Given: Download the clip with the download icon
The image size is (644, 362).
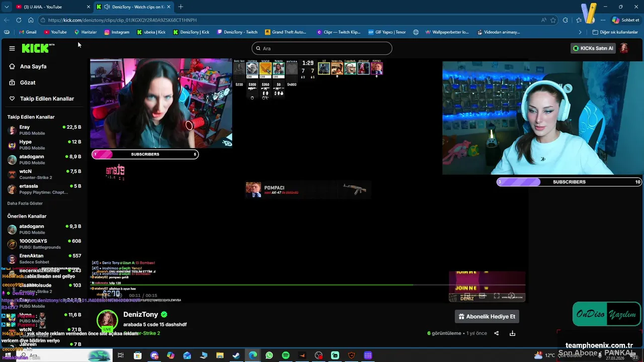Looking at the screenshot, I should point(512,333).
